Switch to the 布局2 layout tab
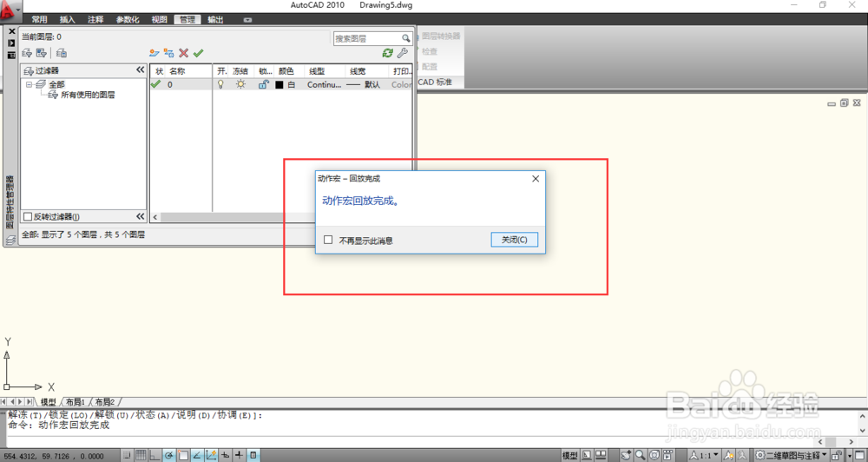Viewport: 868px width, 462px height. 105,401
